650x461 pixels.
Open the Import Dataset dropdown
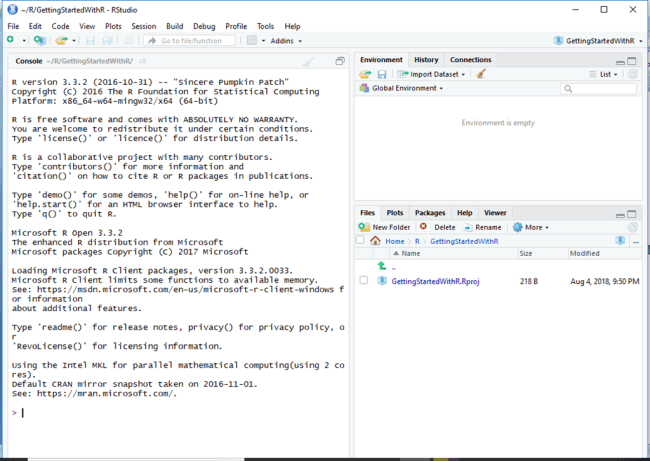click(x=431, y=74)
